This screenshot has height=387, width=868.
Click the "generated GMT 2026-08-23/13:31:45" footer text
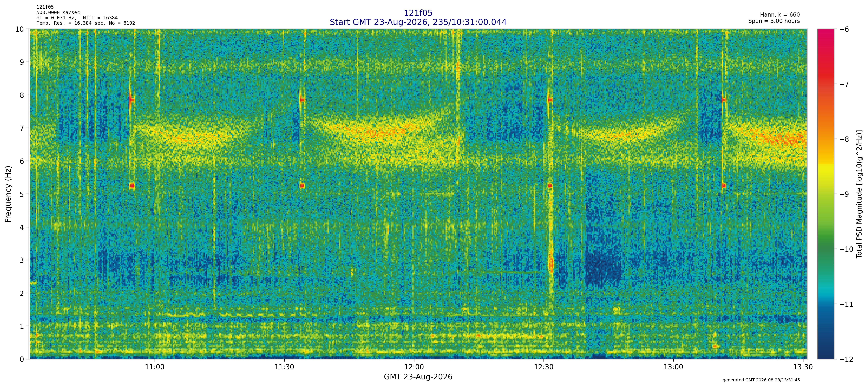coord(761,380)
